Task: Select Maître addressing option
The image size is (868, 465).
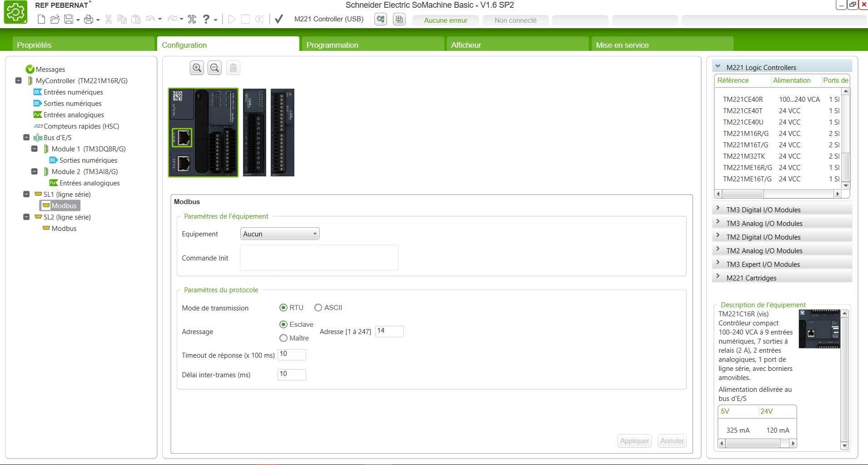Action: tap(283, 338)
